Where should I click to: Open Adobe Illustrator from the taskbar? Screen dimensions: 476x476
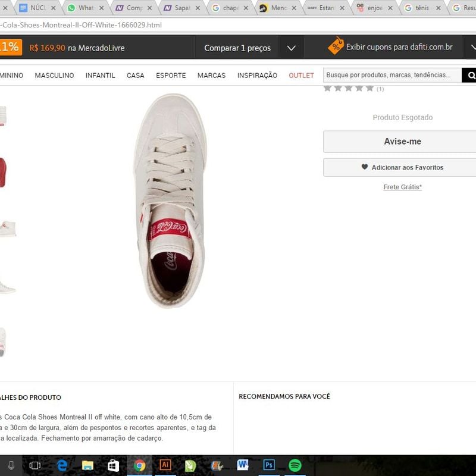165,465
